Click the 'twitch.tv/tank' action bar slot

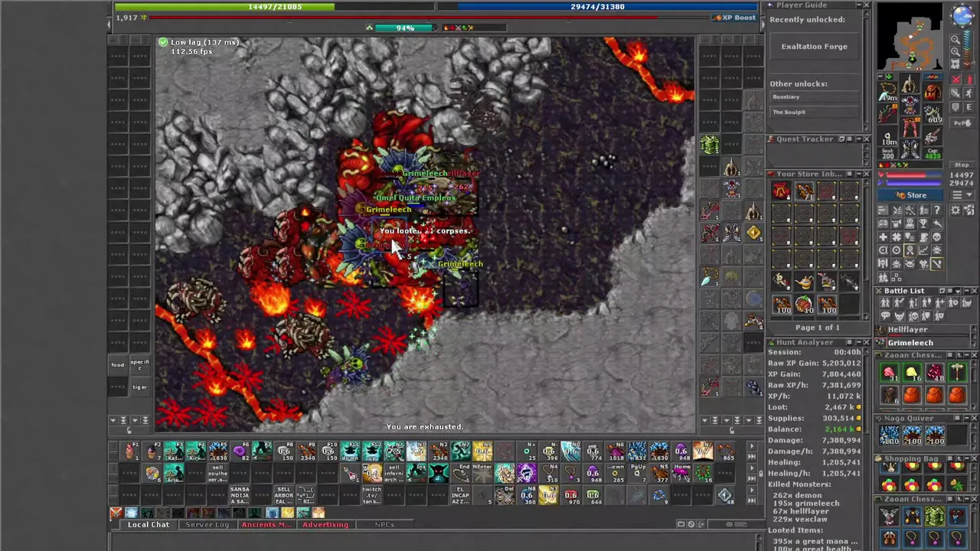pos(372,495)
